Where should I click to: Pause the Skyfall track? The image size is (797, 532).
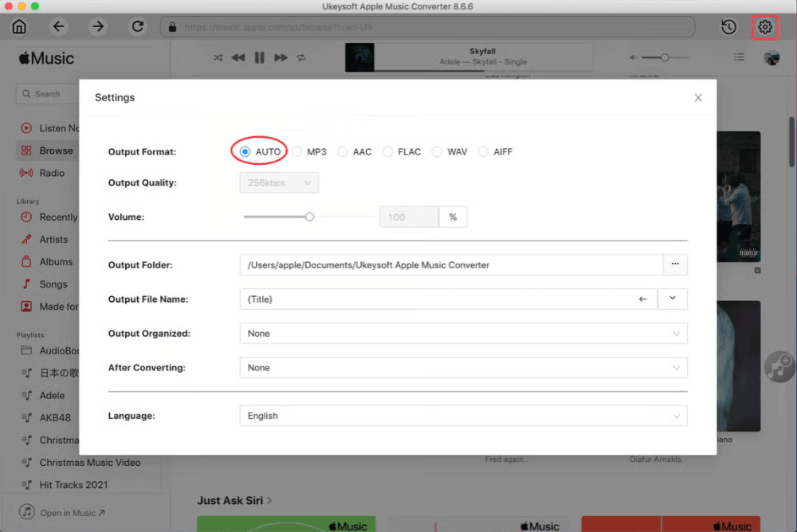(x=259, y=57)
